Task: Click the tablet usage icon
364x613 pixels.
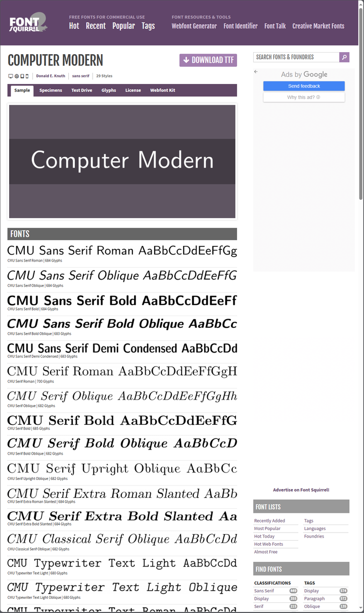Action: click(22, 75)
